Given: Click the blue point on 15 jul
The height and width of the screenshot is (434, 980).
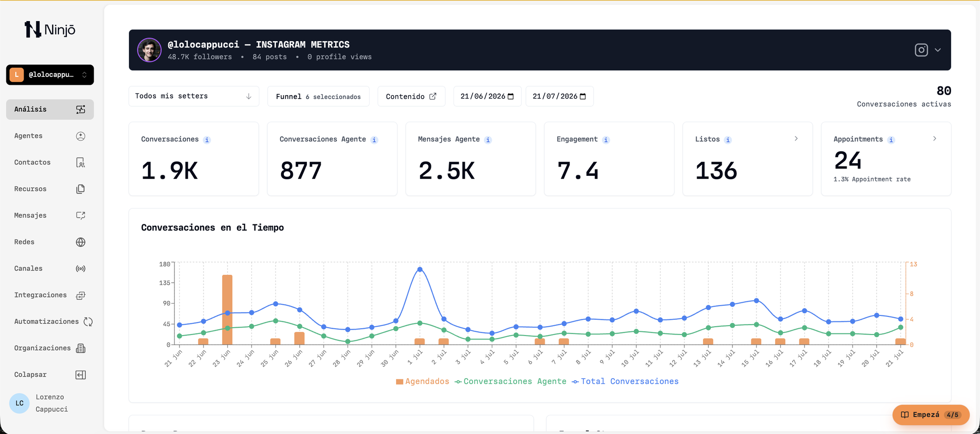Looking at the screenshot, I should [756, 301].
